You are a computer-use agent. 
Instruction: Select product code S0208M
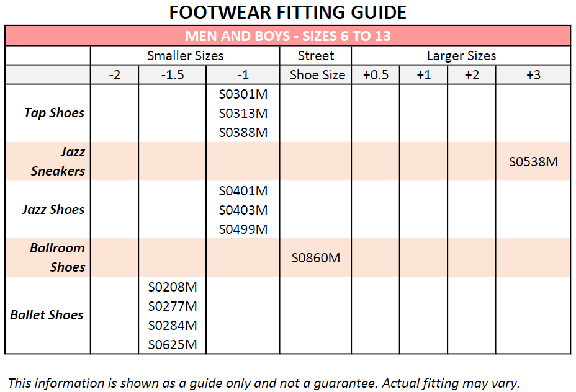tap(172, 287)
